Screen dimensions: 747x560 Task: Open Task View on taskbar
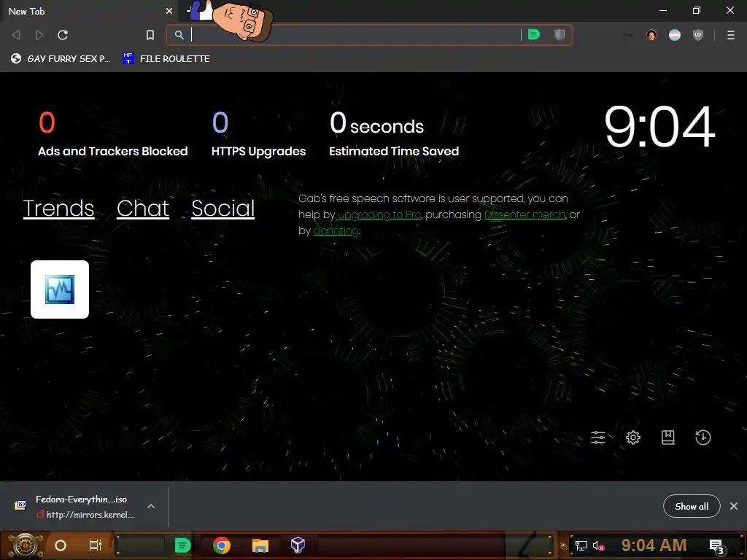click(x=96, y=545)
